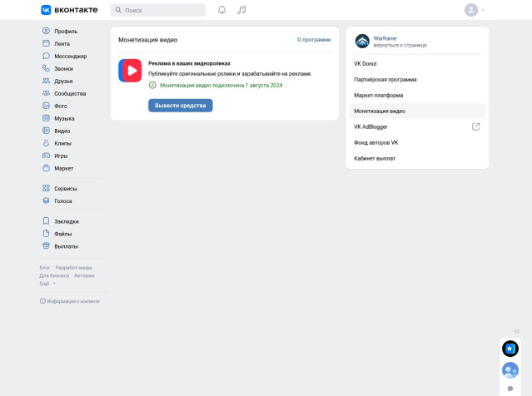The image size is (532, 396).
Task: Open Игры from the sidebar
Action: tap(61, 156)
